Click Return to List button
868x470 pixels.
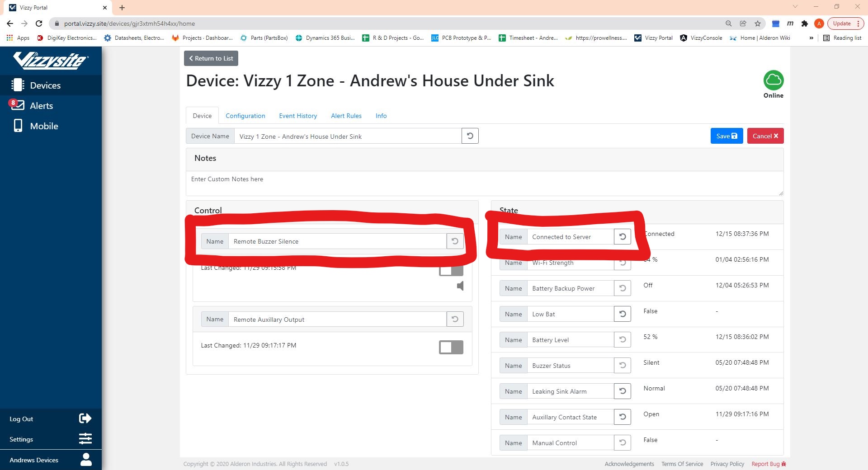(x=211, y=58)
